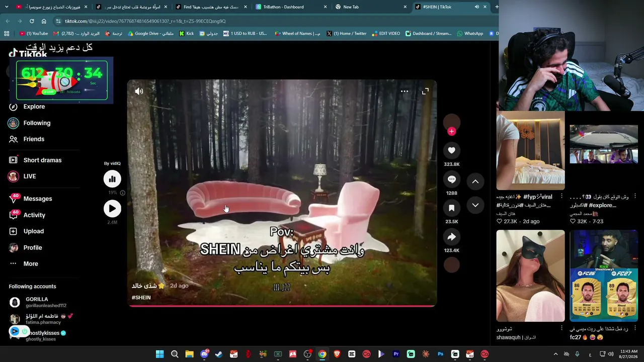Open the bedroom #fyp viral recommended video

pyautogui.click(x=530, y=151)
